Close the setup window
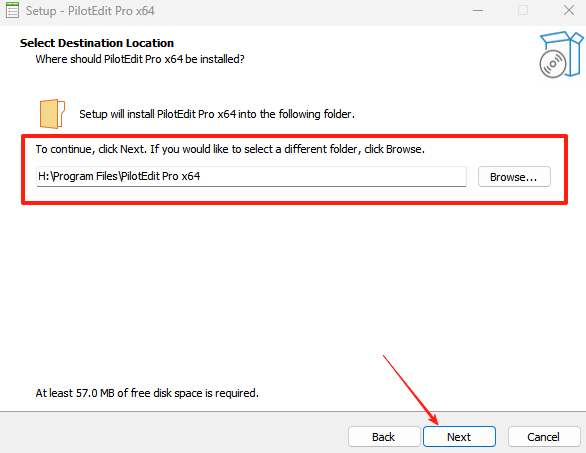Screen dimensions: 586x453 (x=569, y=10)
